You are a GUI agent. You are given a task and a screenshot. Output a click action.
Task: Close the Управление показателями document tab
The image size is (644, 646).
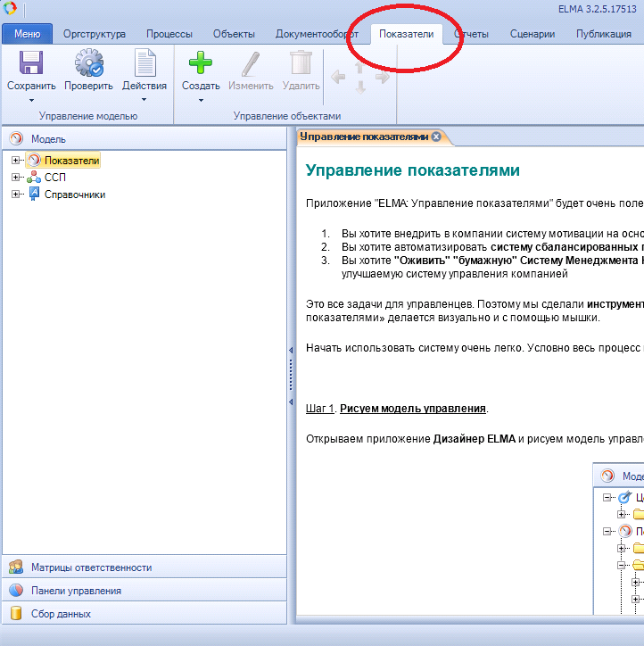point(436,137)
